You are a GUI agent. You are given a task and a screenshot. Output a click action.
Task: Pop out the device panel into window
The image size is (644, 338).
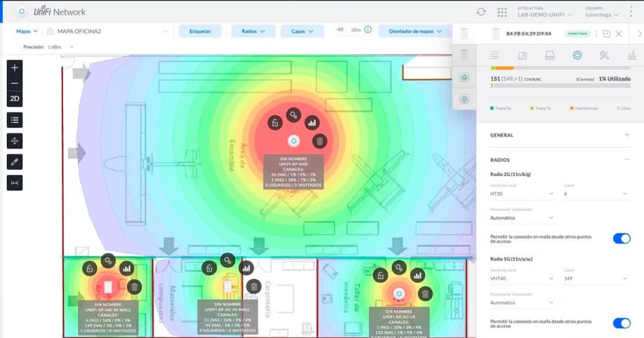(606, 33)
